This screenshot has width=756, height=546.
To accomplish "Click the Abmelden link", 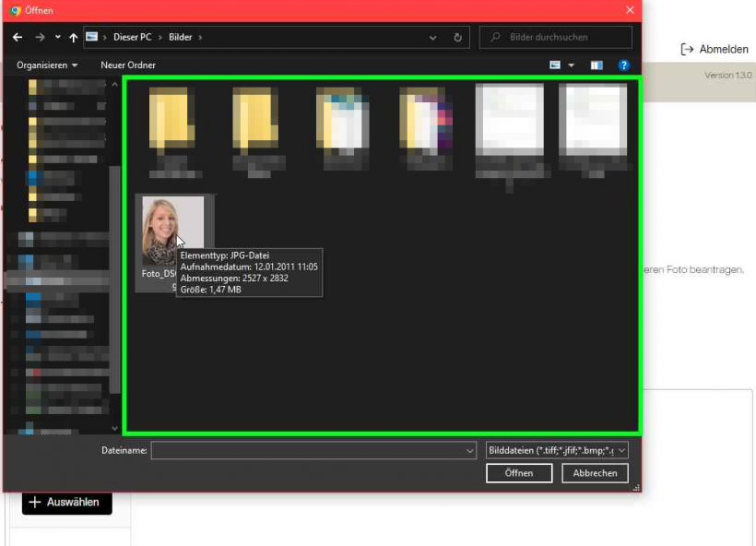I will [x=715, y=49].
